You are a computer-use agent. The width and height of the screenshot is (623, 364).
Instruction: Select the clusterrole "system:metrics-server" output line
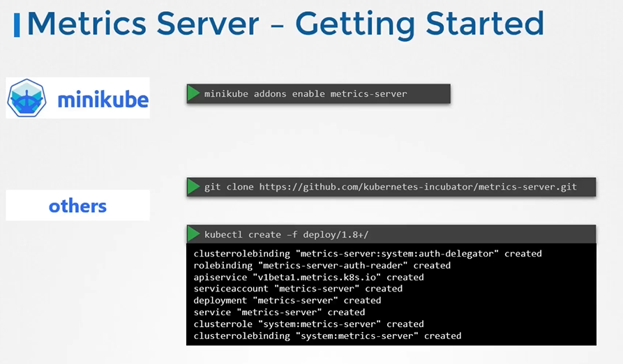pos(308,324)
